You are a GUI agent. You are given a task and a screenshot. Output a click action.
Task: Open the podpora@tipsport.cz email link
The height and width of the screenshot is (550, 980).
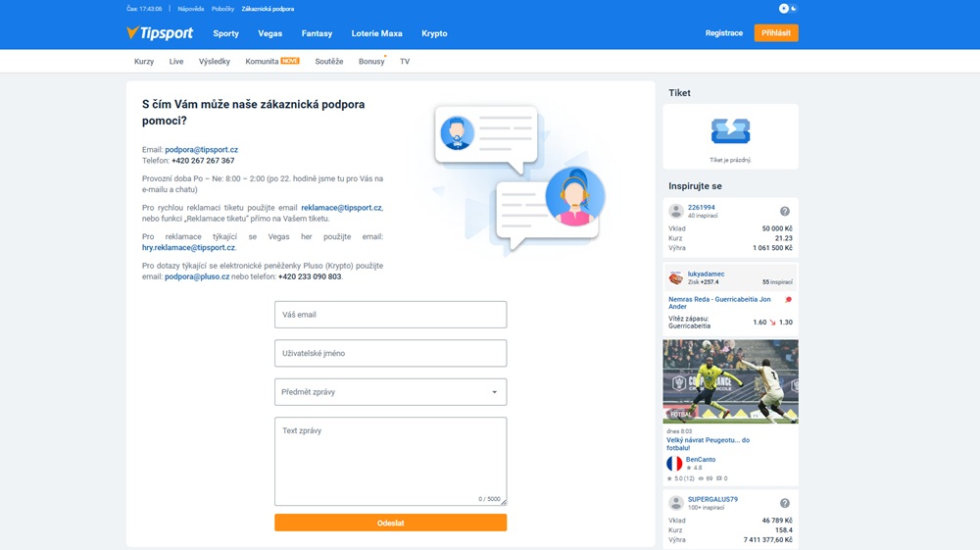pos(201,150)
